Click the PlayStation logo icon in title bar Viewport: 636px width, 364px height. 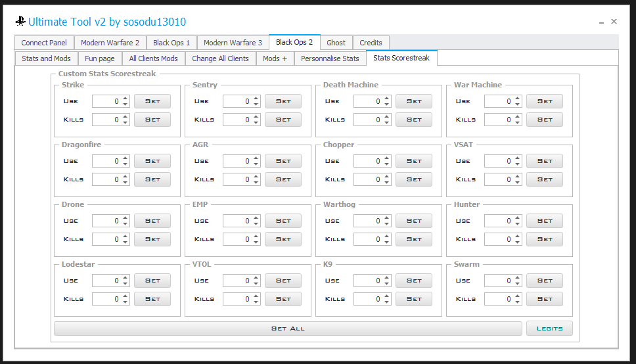pos(20,21)
